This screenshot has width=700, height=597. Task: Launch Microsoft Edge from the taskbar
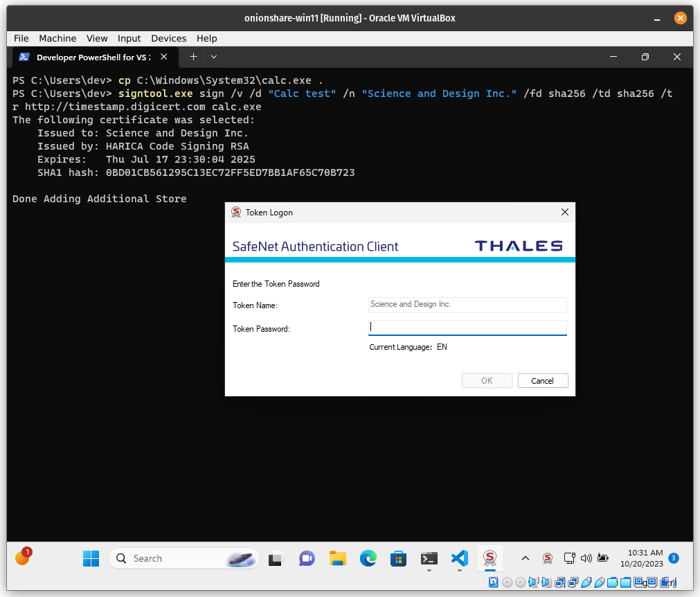coord(368,559)
